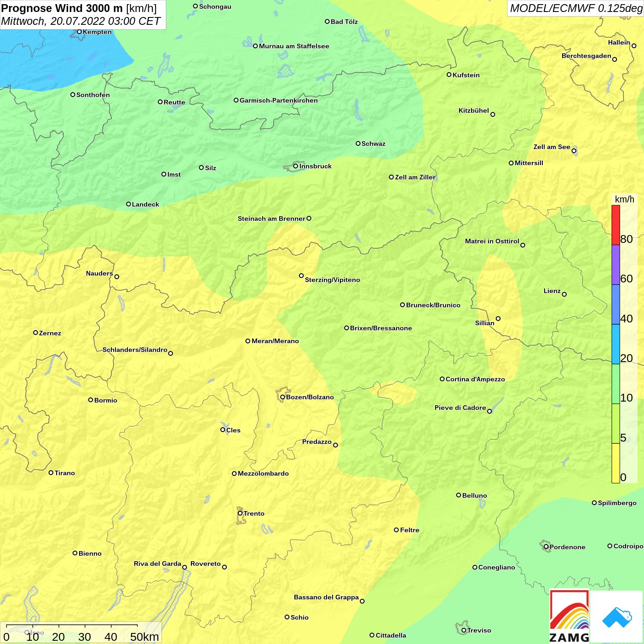Click the Bruneck/Brunico label
644x644 pixels.
433,305
